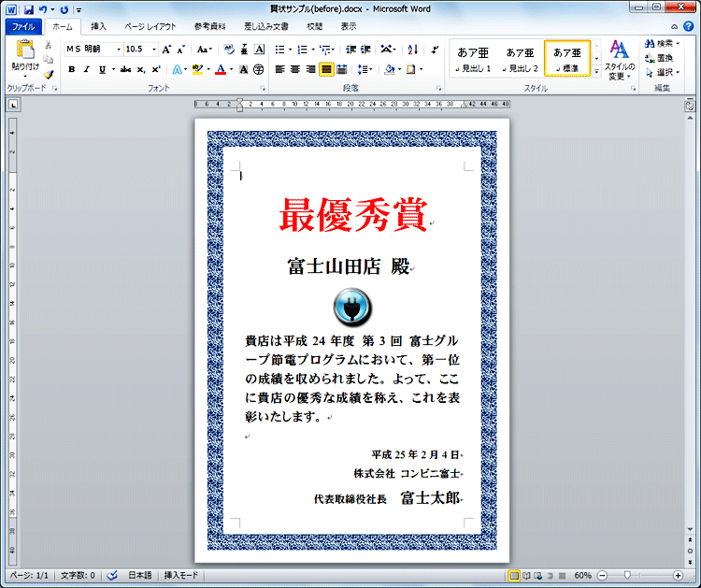Click the 60% zoom level indicator

pyautogui.click(x=582, y=576)
